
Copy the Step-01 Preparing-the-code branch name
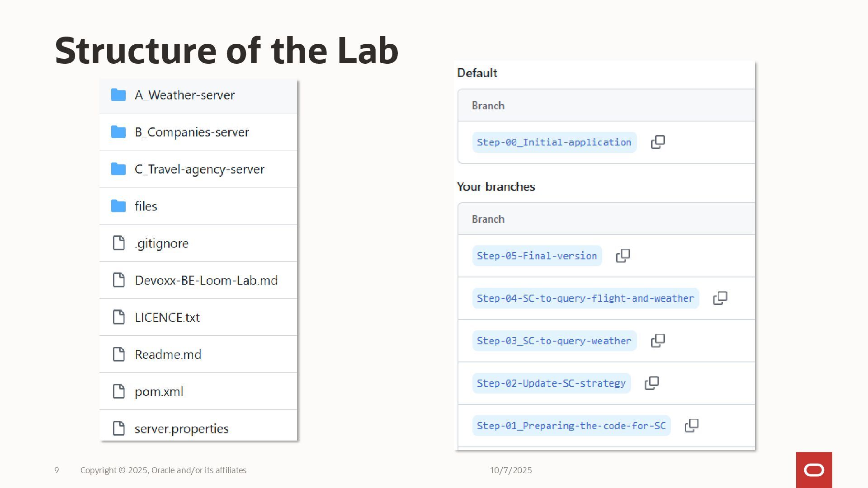click(692, 426)
